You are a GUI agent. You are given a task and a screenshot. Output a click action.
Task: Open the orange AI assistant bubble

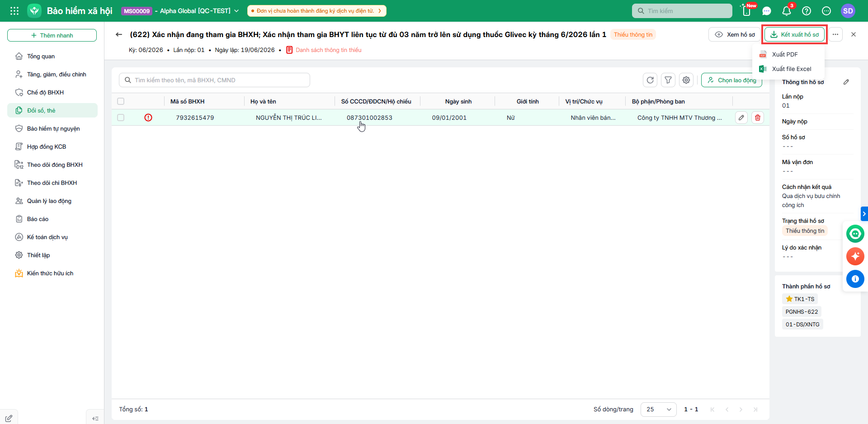click(855, 256)
